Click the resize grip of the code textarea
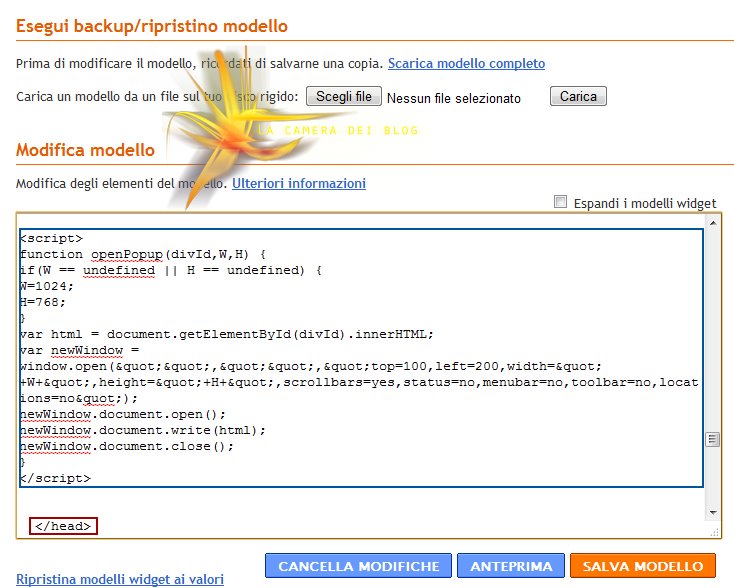734x588 pixels. (714, 532)
